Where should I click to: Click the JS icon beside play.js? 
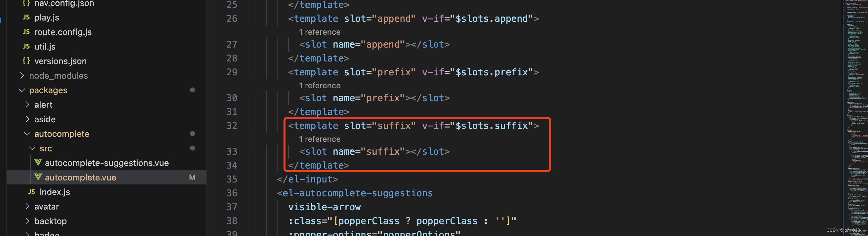tap(26, 18)
